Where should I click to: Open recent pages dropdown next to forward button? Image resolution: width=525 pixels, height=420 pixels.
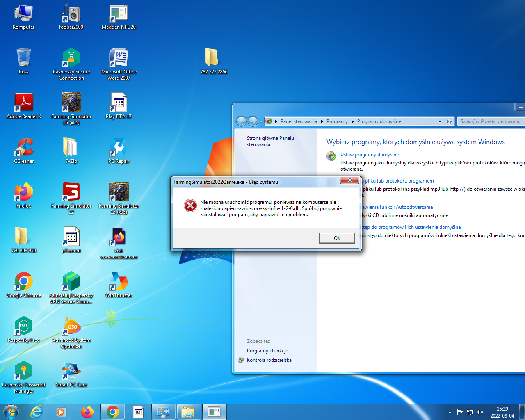tap(261, 122)
